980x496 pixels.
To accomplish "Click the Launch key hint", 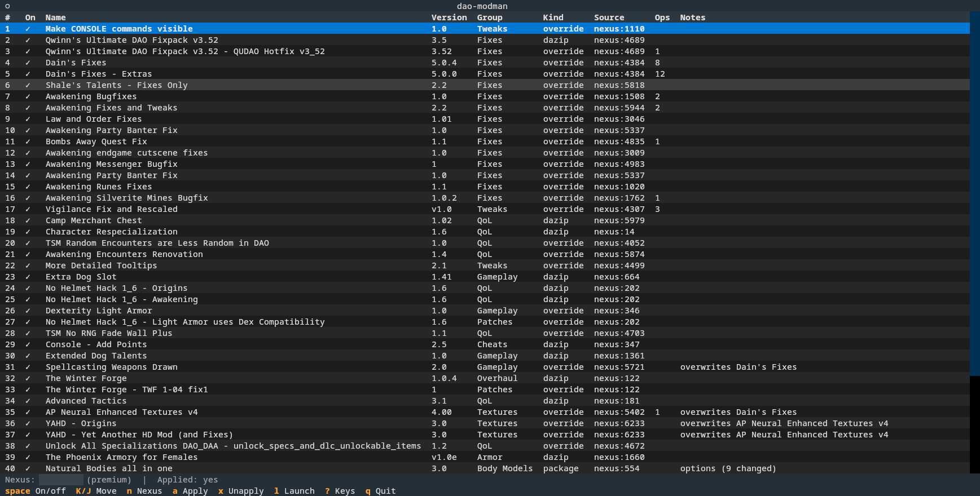I will (295, 491).
